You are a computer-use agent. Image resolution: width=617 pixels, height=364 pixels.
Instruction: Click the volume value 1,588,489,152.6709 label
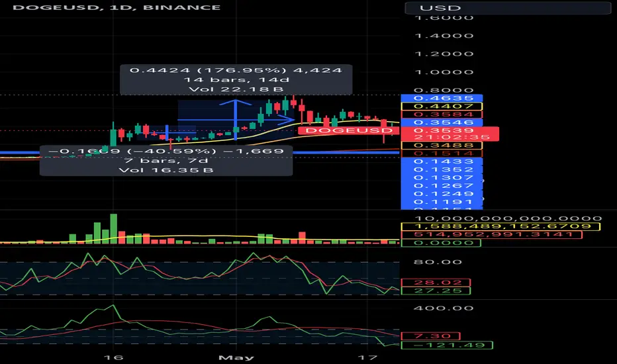pos(500,226)
